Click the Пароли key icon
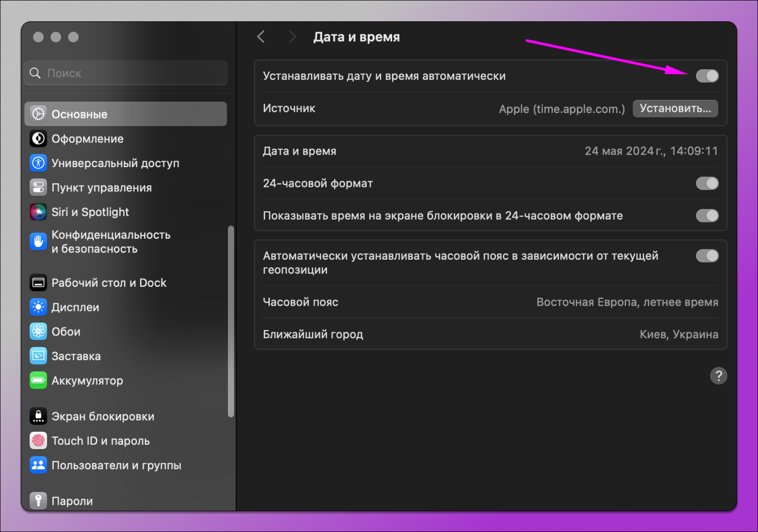 [x=38, y=501]
